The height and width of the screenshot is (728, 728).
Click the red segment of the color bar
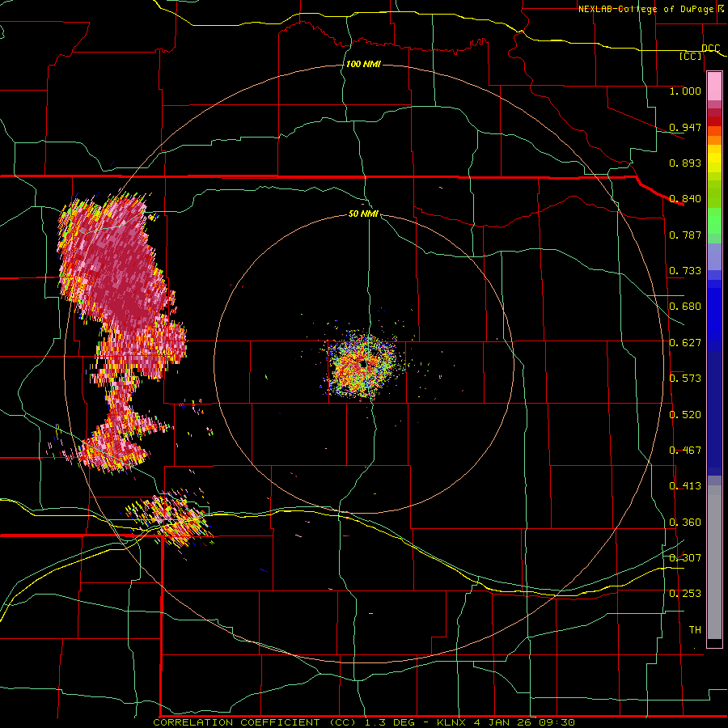(714, 121)
